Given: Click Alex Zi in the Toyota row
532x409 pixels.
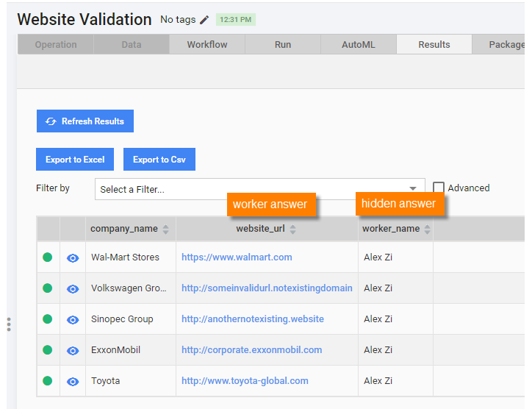Looking at the screenshot, I should 378,381.
